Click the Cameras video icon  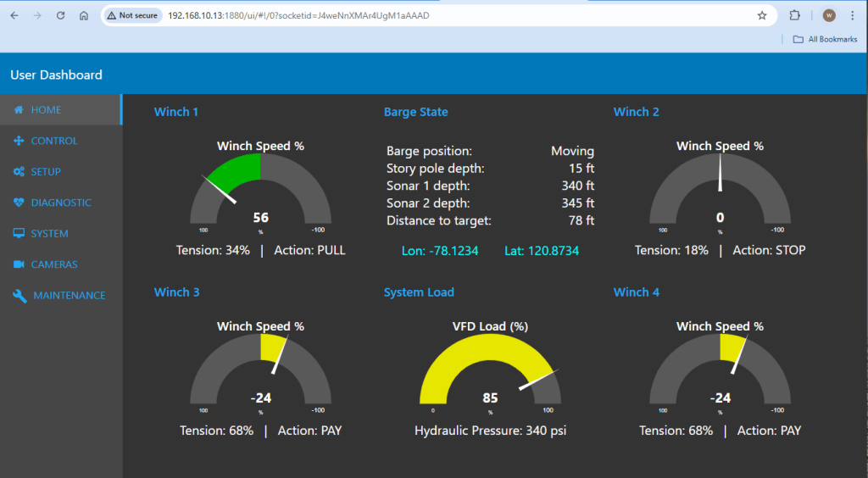tap(19, 264)
